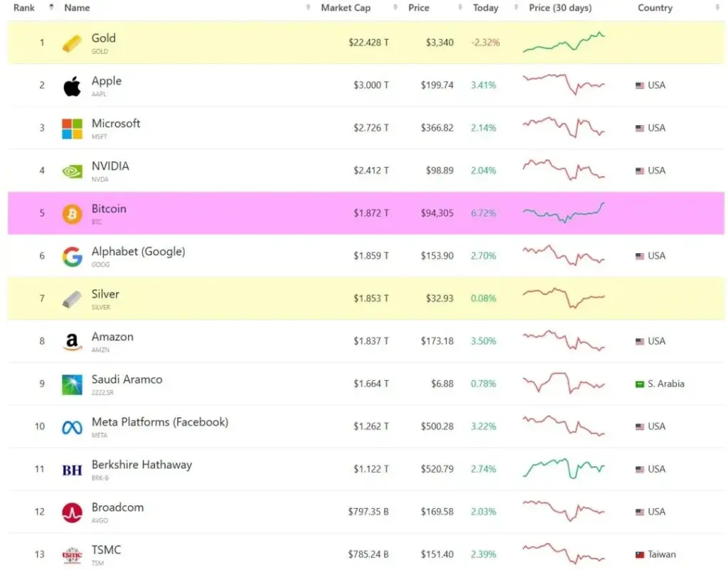Click the NVIDIA green eye logo

pyautogui.click(x=71, y=170)
